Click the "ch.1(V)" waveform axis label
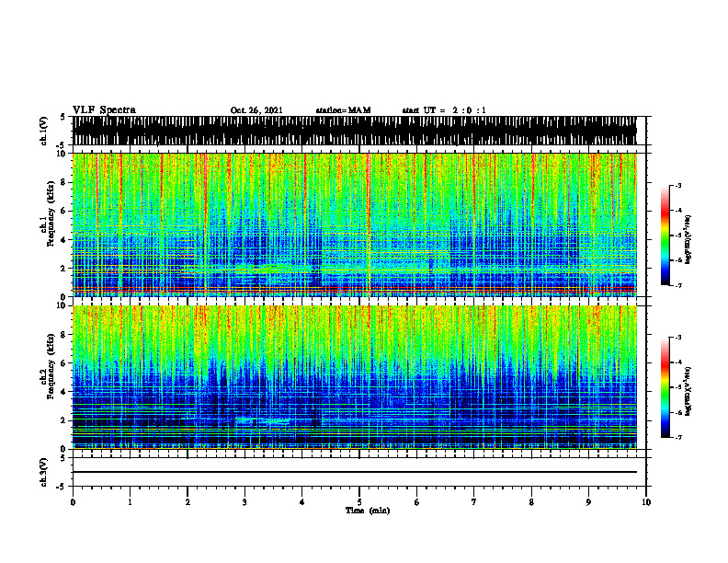This screenshot has width=728, height=563. [43, 131]
